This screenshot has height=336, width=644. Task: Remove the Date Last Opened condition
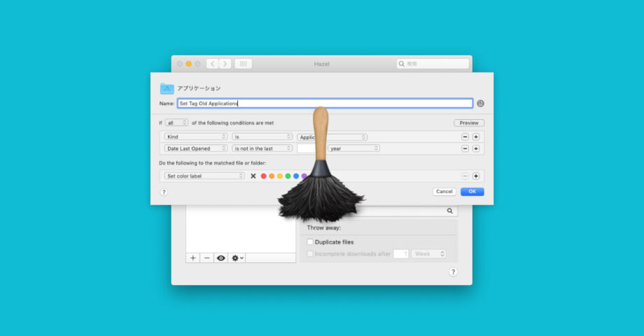(x=465, y=148)
